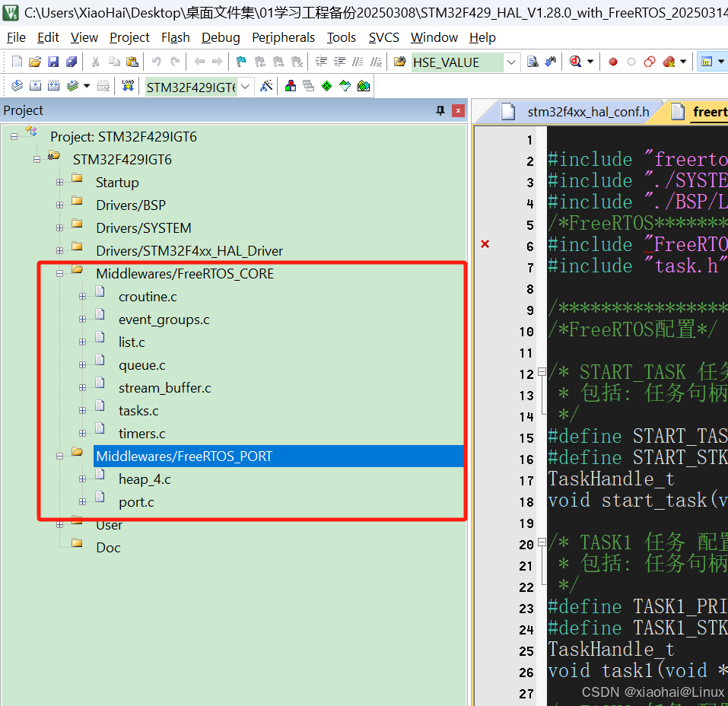
Task: Click the Redo arrow icon
Action: tap(175, 62)
